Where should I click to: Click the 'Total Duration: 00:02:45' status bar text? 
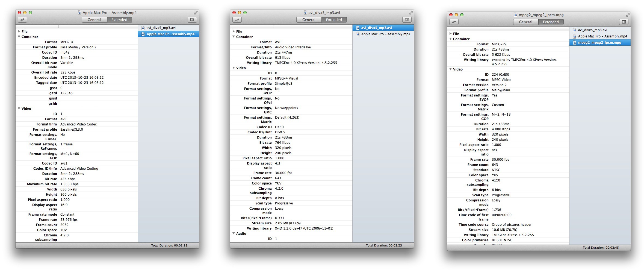[x=601, y=248]
